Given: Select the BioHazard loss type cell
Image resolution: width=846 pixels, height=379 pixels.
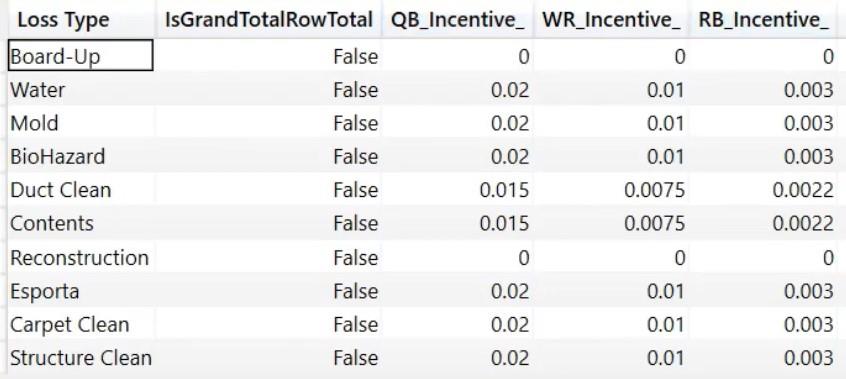Looking at the screenshot, I should point(58,157).
